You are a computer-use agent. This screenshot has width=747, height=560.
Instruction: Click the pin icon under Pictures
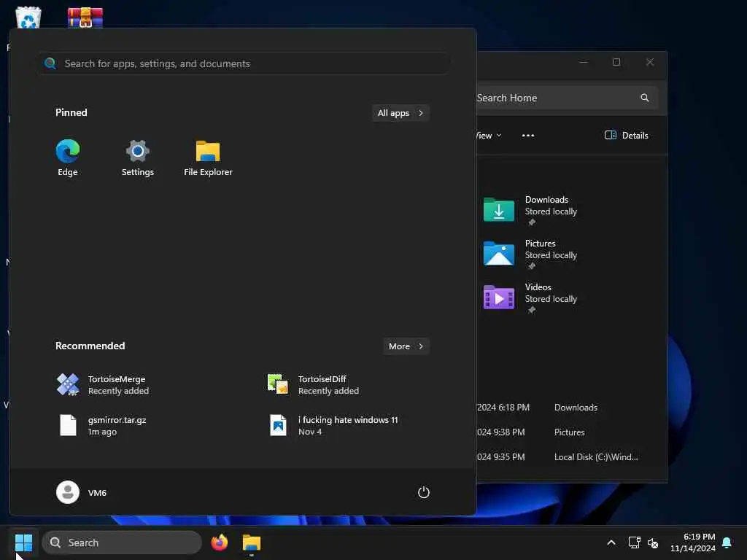point(532,266)
